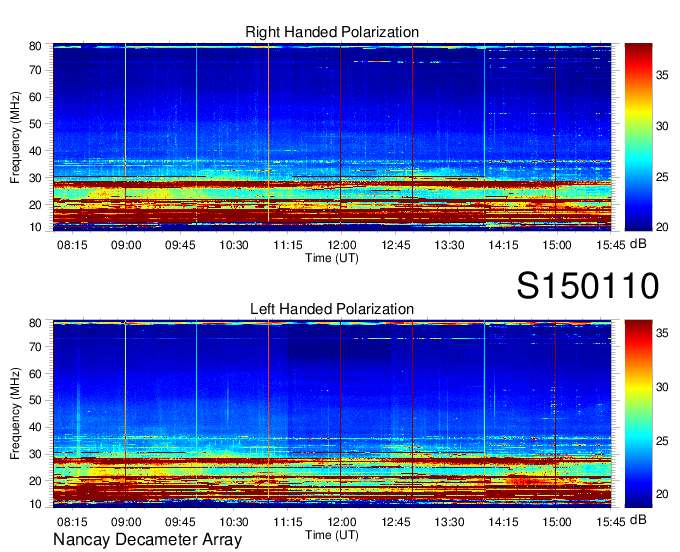Click the 50 MHz tick label on the upper plot
The height and width of the screenshot is (552, 680).
click(35, 124)
